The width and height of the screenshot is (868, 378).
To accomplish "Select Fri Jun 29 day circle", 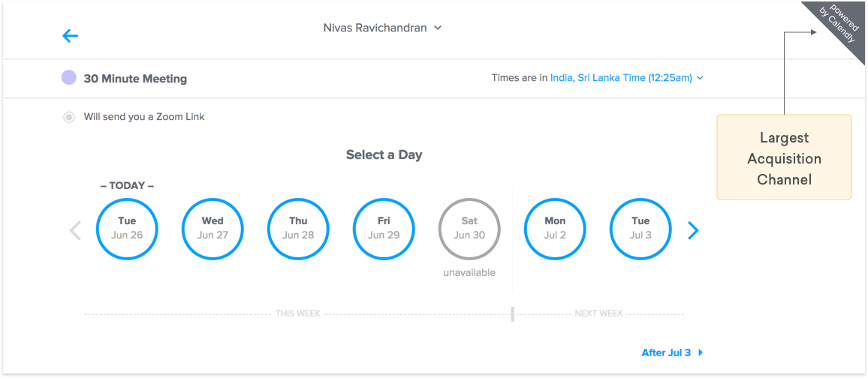I will pos(384,228).
